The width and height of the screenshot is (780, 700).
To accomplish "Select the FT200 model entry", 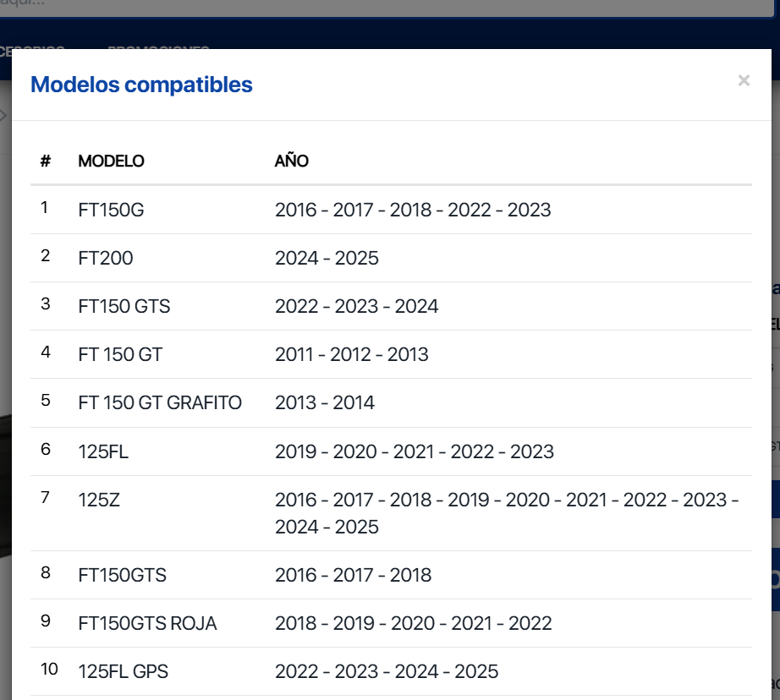I will [106, 258].
